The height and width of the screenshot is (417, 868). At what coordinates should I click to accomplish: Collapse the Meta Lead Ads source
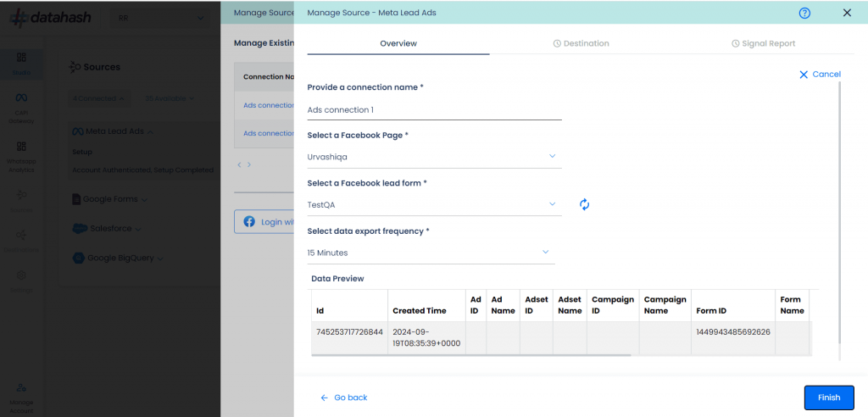pos(113,131)
